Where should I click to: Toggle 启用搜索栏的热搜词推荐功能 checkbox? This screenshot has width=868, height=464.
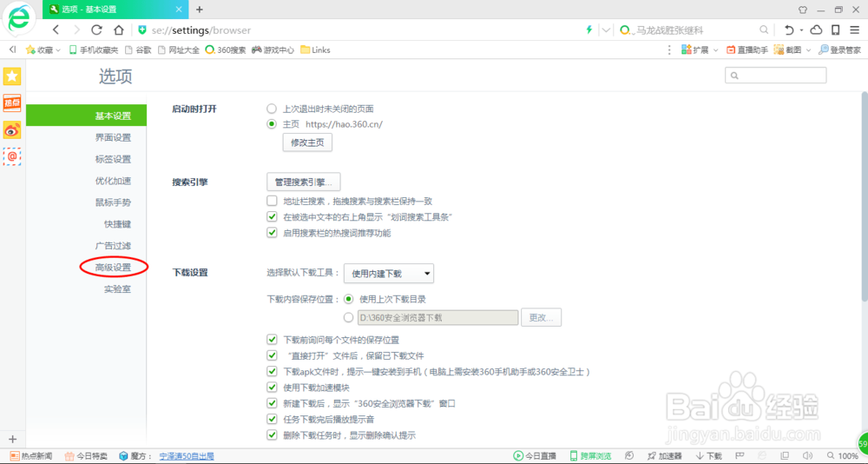tap(272, 233)
